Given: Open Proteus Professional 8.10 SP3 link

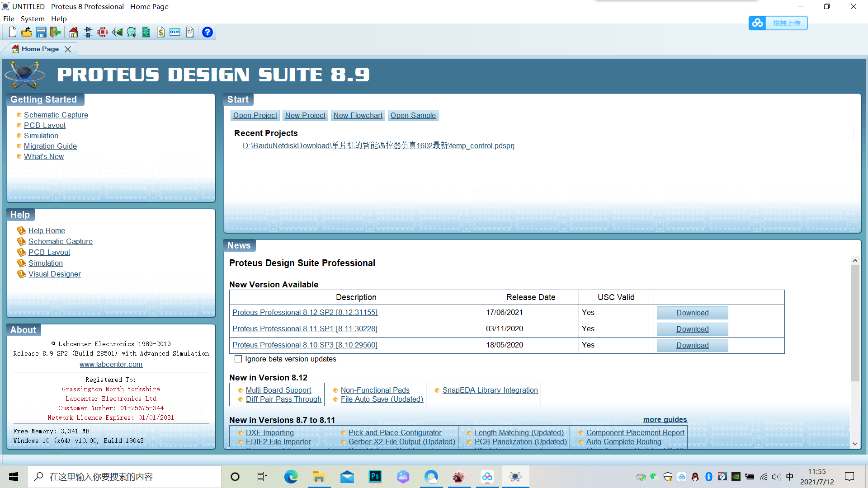Looking at the screenshot, I should point(305,345).
